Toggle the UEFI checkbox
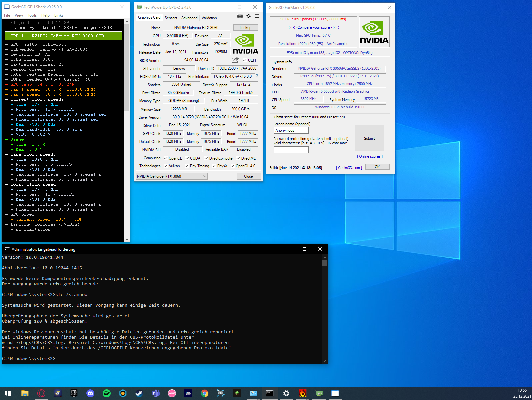Image resolution: width=532 pixels, height=400 pixels. tap(245, 60)
